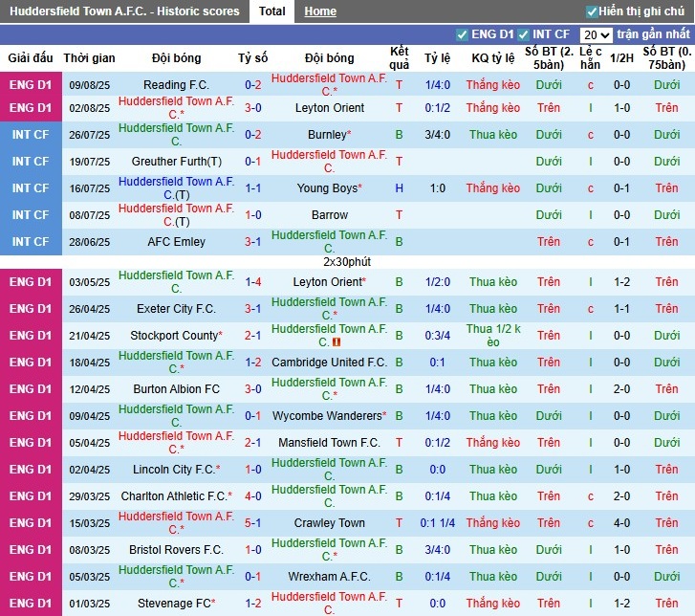Click the red card icon in Stockport County row
Viewport: 695px width, 616px height.
click(337, 342)
